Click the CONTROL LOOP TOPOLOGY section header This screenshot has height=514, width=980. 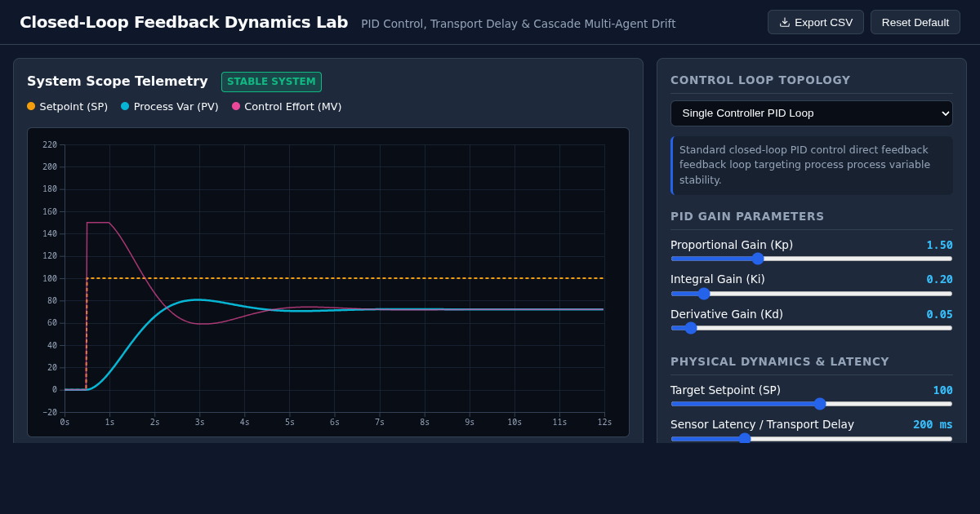point(760,80)
